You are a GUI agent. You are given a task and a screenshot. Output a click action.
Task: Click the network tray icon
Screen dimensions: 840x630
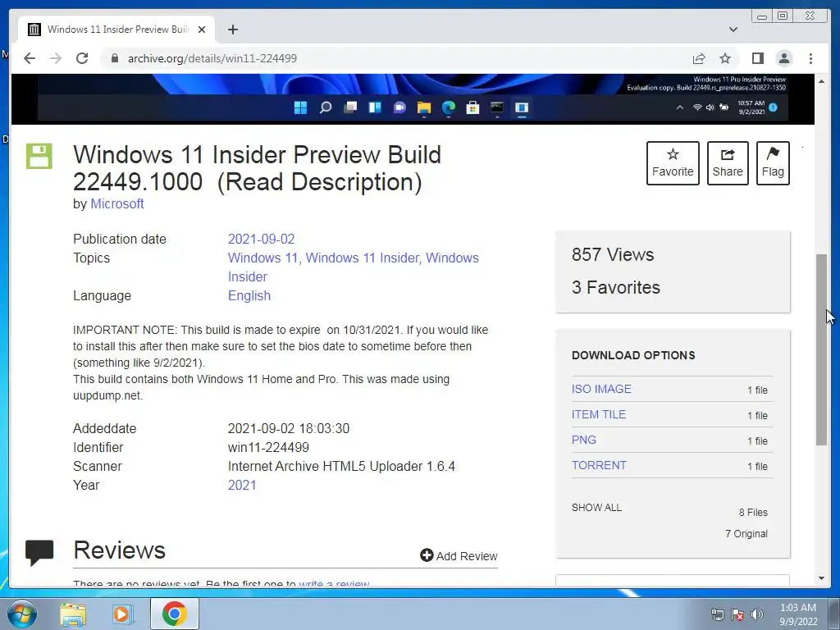[717, 614]
